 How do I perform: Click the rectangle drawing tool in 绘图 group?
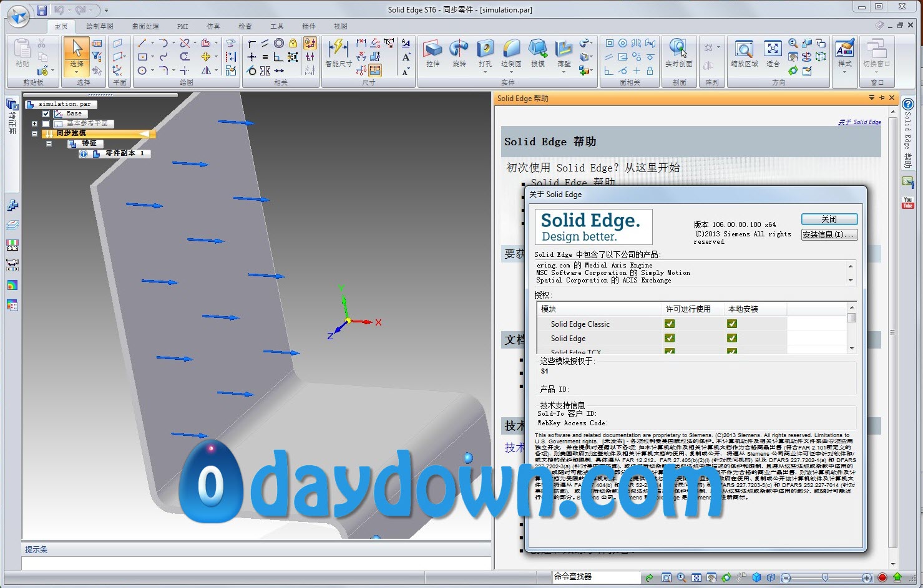(142, 57)
